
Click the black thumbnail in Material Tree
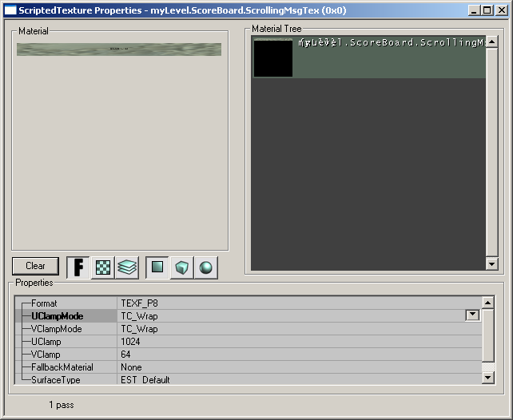click(x=273, y=58)
